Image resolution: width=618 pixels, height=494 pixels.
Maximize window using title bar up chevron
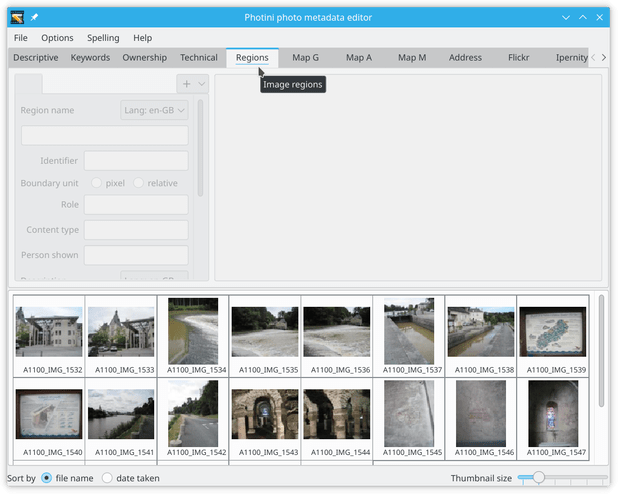(x=583, y=17)
